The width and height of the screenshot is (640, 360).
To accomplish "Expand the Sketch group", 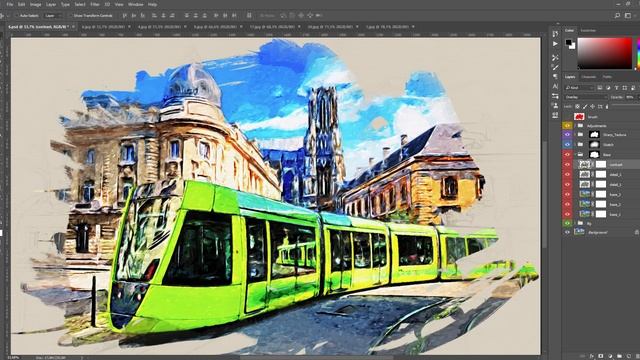I will [x=575, y=144].
